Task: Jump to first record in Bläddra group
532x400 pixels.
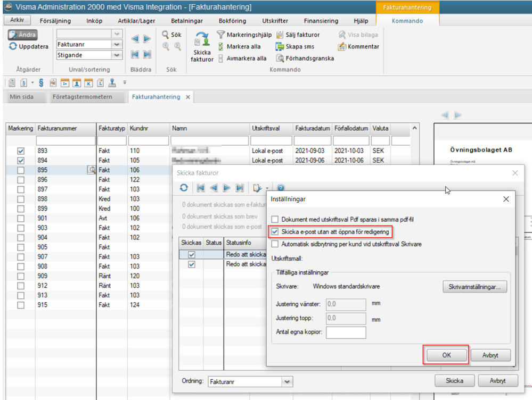Action: (x=135, y=54)
